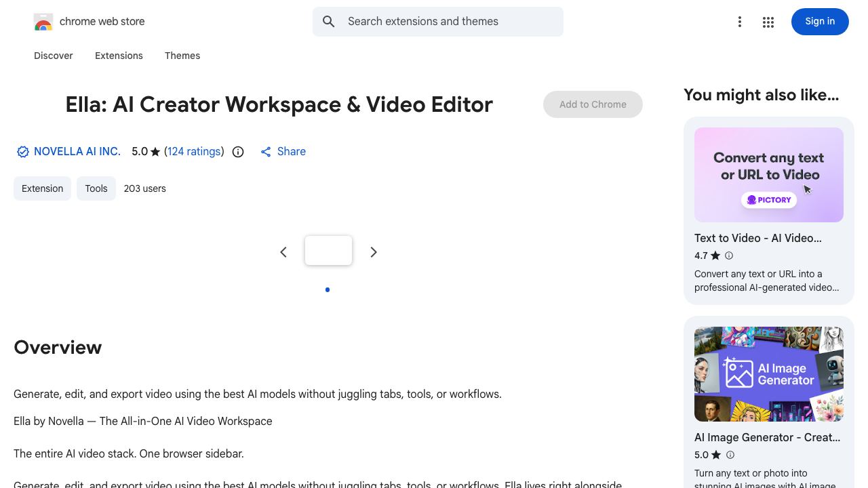Open the Pictory text-to-video promo image
This screenshot has width=868, height=488.
769,175
